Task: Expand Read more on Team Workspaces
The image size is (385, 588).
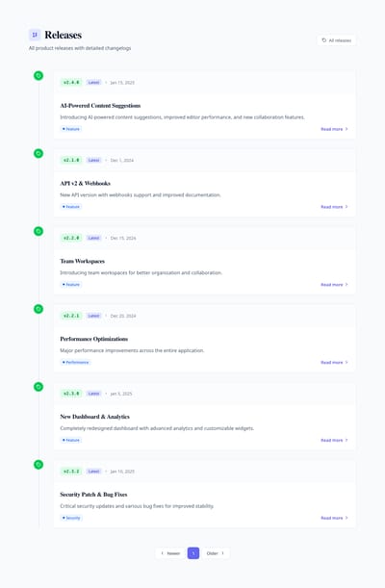Action: (x=334, y=285)
